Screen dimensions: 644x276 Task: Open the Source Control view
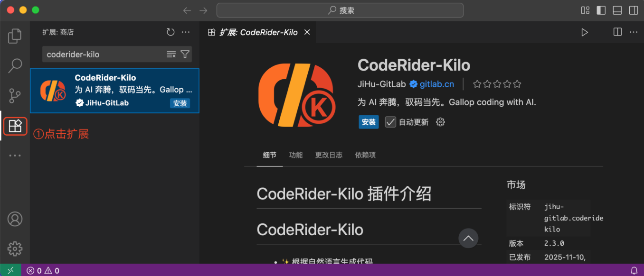pos(15,96)
